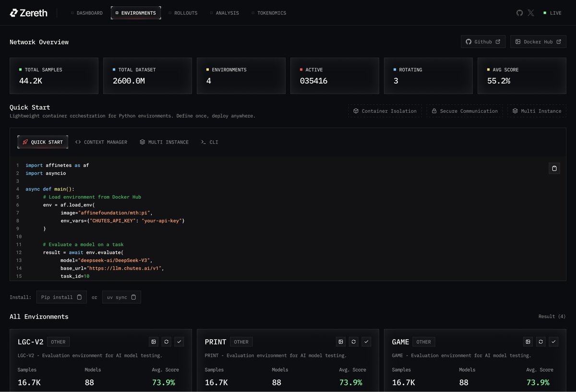Open the Rollouts nav tab
Image resolution: width=576 pixels, height=392 pixels.
183,13
